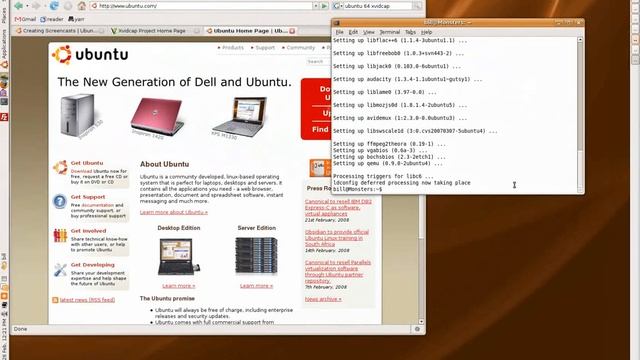
Task: Click the terminal prompt line bill@Monsters
Action: click(x=357, y=189)
